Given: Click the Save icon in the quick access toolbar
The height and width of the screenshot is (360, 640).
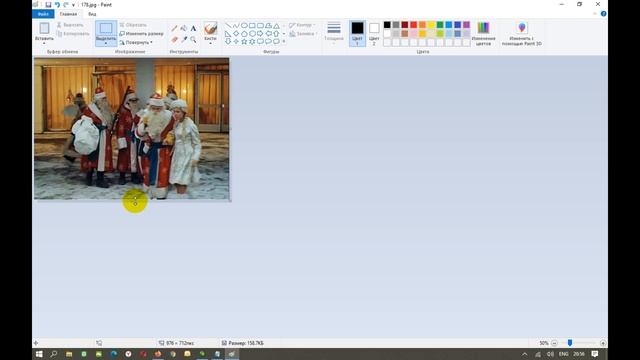Looking at the screenshot, I should (x=48, y=5).
